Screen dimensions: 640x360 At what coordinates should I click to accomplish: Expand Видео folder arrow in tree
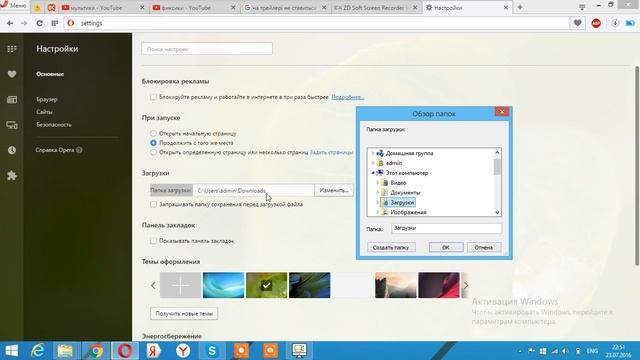(378, 183)
